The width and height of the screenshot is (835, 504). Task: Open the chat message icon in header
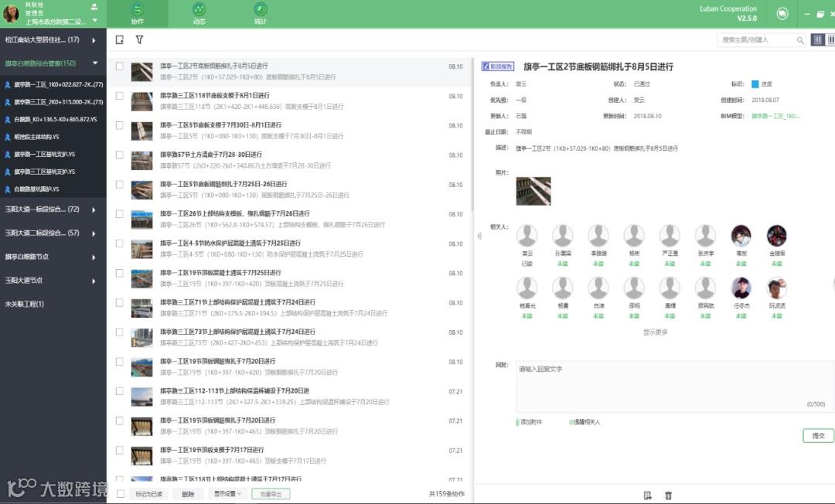(x=782, y=14)
